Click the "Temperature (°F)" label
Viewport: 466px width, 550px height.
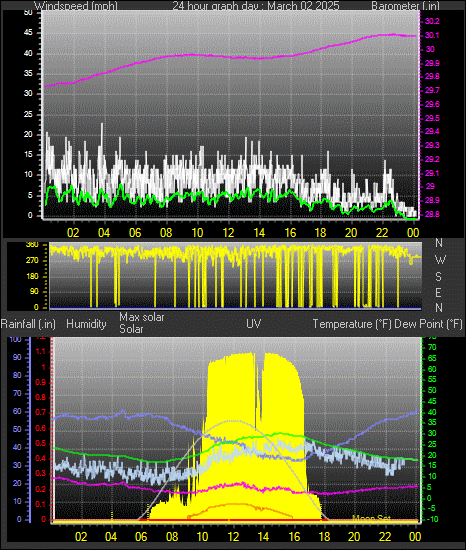tap(352, 324)
